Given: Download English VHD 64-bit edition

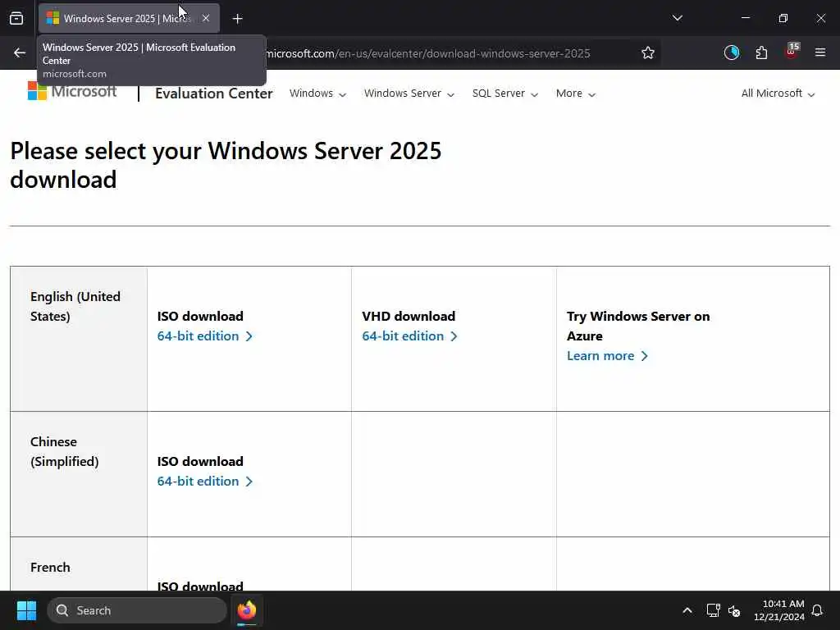Looking at the screenshot, I should pos(409,336).
